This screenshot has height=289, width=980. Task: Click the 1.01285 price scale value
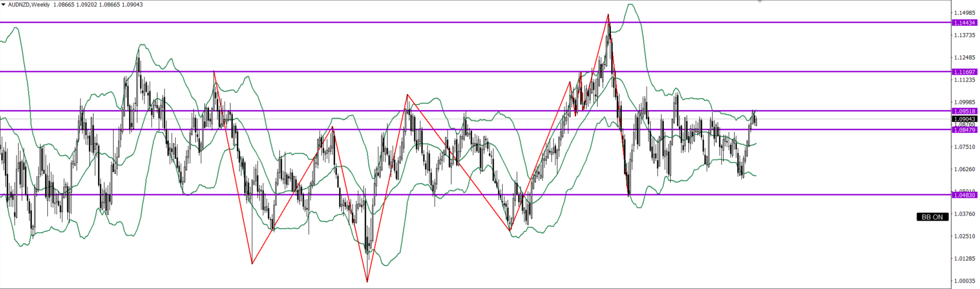964,259
